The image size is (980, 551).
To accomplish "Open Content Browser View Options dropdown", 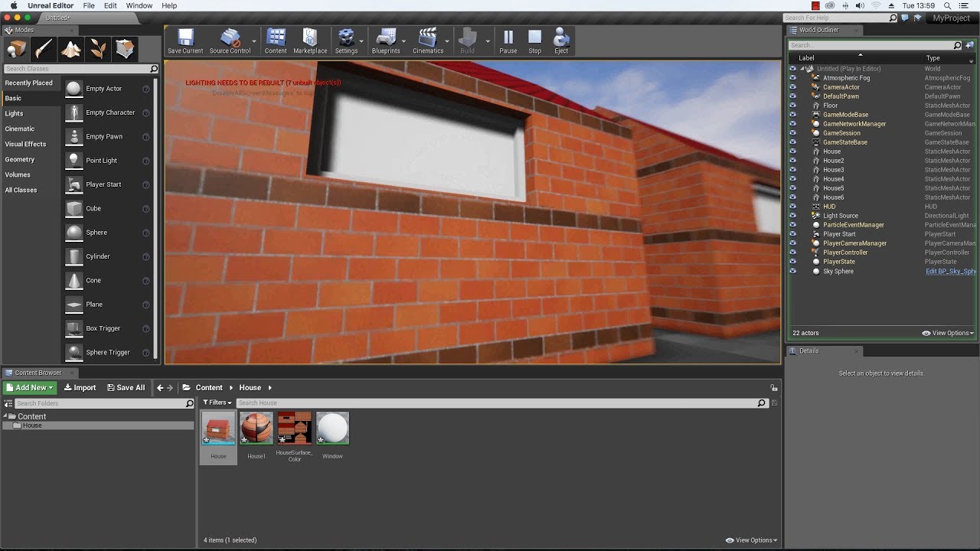I will (x=753, y=540).
